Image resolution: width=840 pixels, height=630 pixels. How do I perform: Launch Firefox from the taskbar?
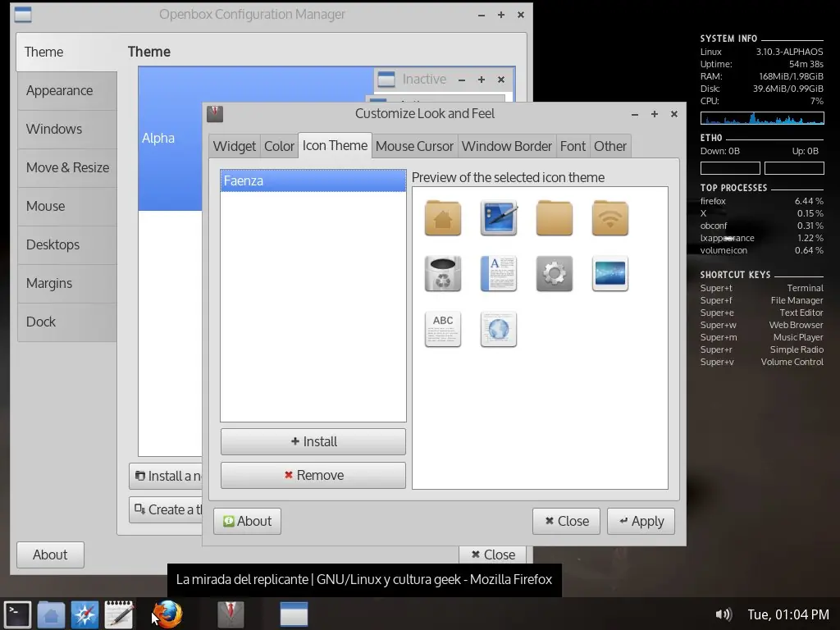pos(167,614)
